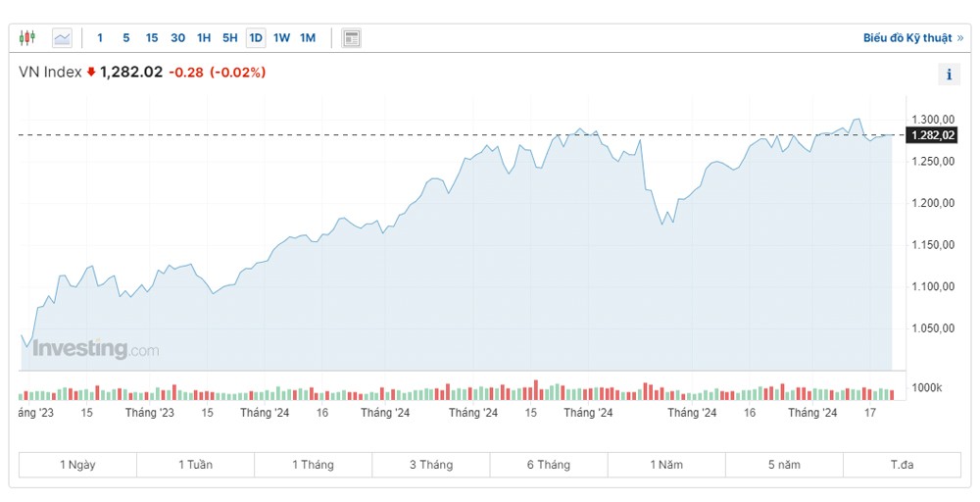Click the red down arrow beside VN Index
980x502 pixels.
[x=91, y=72]
